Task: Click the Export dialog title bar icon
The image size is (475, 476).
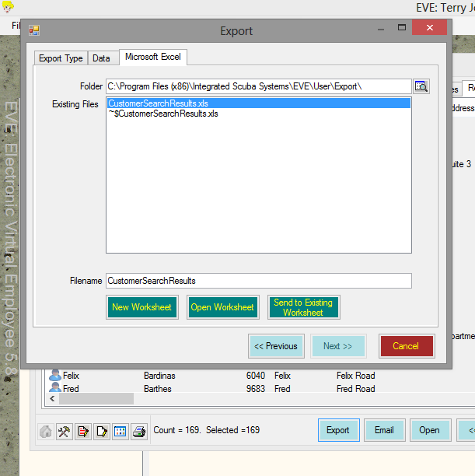Action: pyautogui.click(x=34, y=31)
